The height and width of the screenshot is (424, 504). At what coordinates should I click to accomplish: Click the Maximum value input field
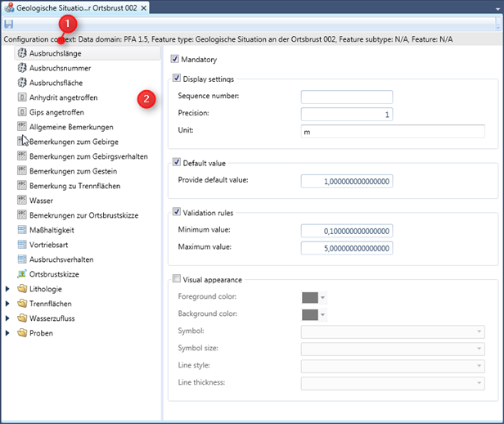(346, 247)
